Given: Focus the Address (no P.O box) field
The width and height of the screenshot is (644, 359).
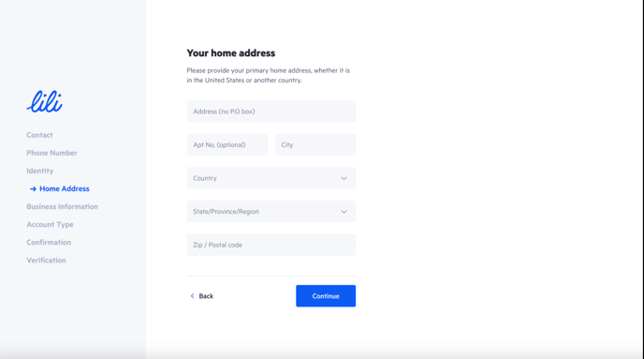Looking at the screenshot, I should (x=271, y=112).
